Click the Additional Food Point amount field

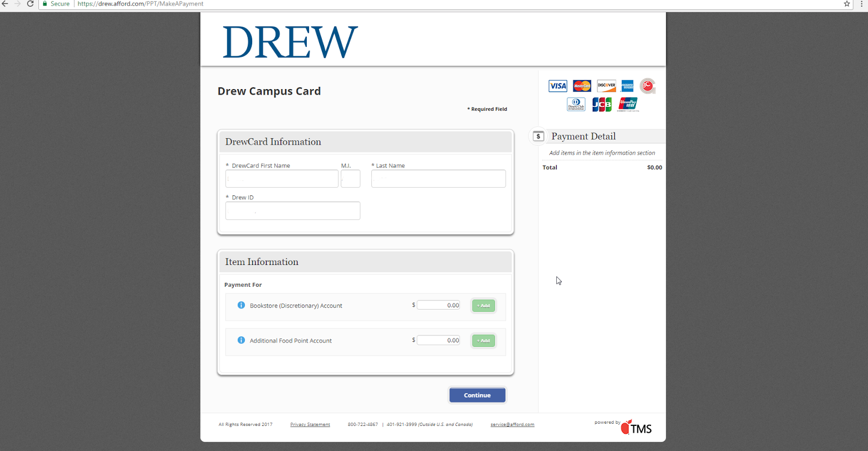(438, 340)
